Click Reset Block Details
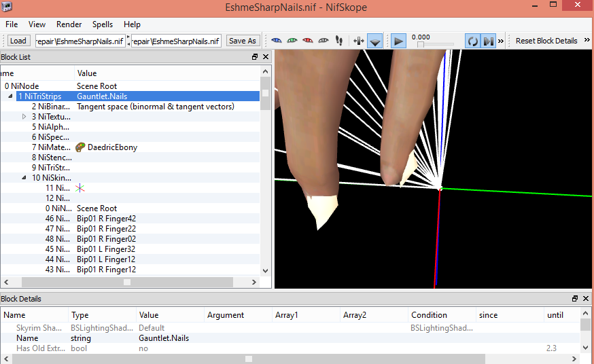The image size is (594, 364). [546, 41]
